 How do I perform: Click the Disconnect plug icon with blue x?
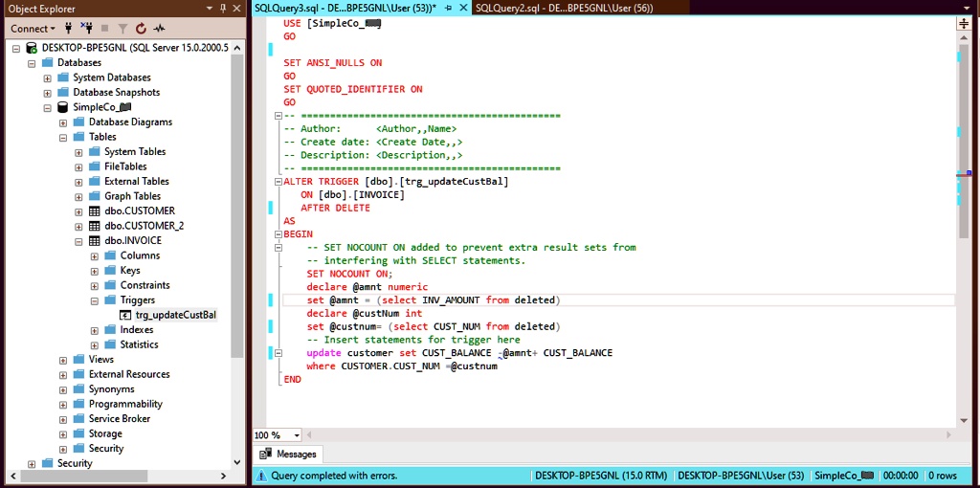pyautogui.click(x=87, y=29)
